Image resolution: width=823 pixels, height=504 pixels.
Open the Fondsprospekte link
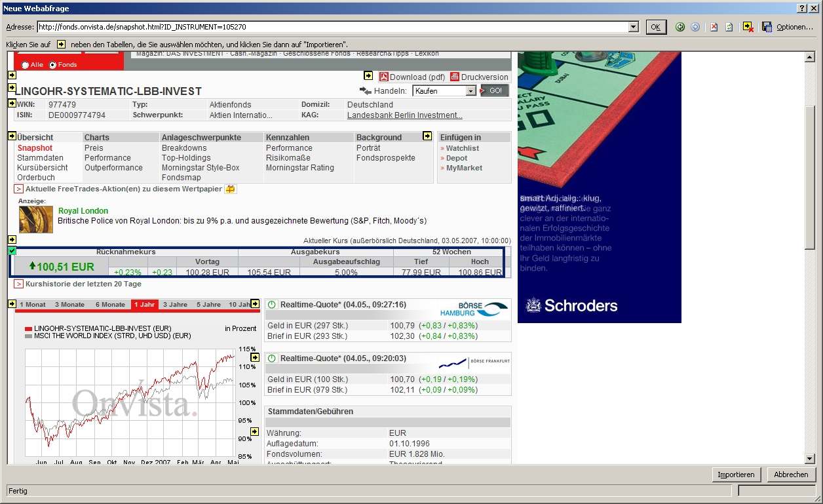(386, 158)
